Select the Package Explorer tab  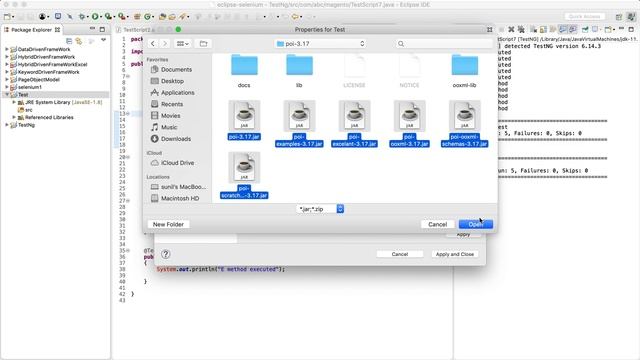(32, 30)
